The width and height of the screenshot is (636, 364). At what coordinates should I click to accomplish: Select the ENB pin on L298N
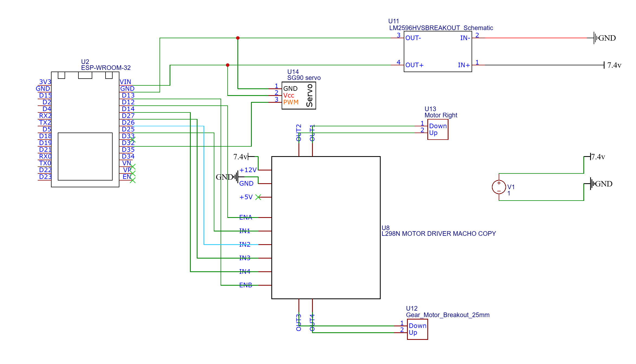pyautogui.click(x=246, y=285)
